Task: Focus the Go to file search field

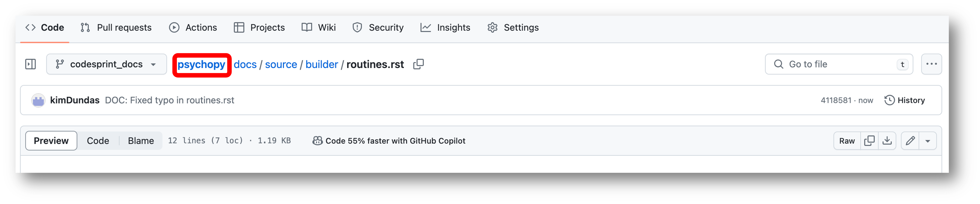Action: point(839,64)
